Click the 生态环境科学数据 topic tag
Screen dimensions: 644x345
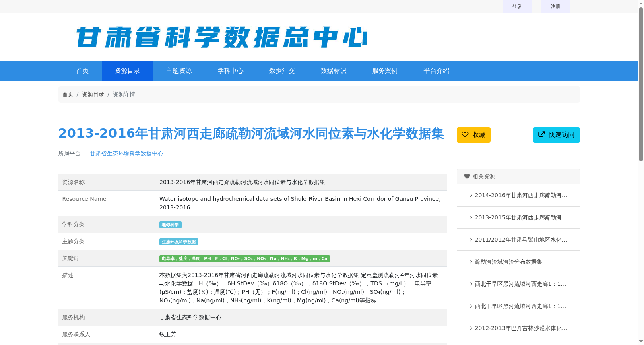coord(179,242)
